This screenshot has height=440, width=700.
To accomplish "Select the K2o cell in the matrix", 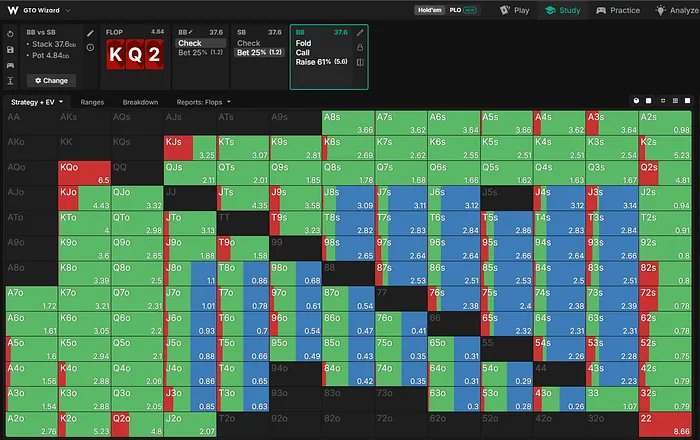I will (x=84, y=425).
